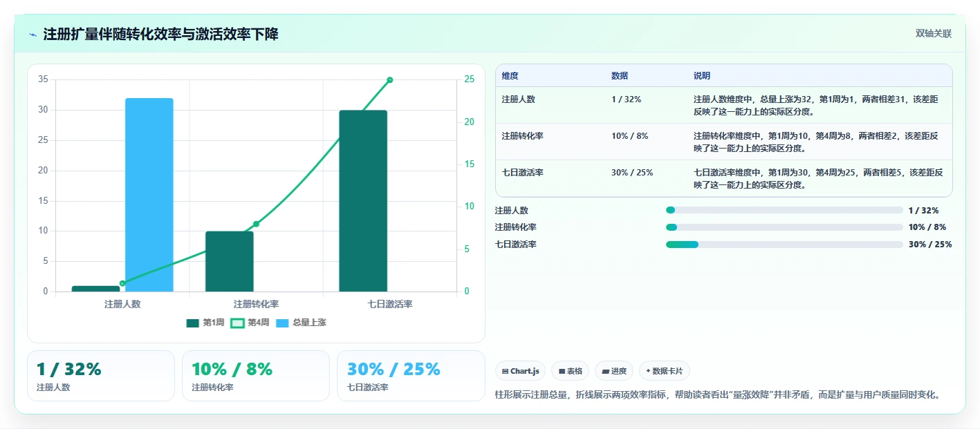980x429 pixels.
Task: Click the 七日激活率 x-axis label
Action: [x=390, y=304]
